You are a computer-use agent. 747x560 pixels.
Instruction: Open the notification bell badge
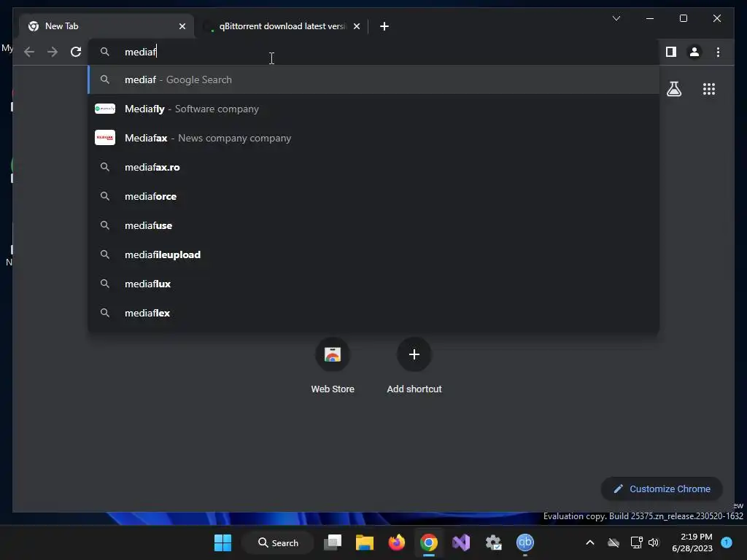click(x=727, y=542)
